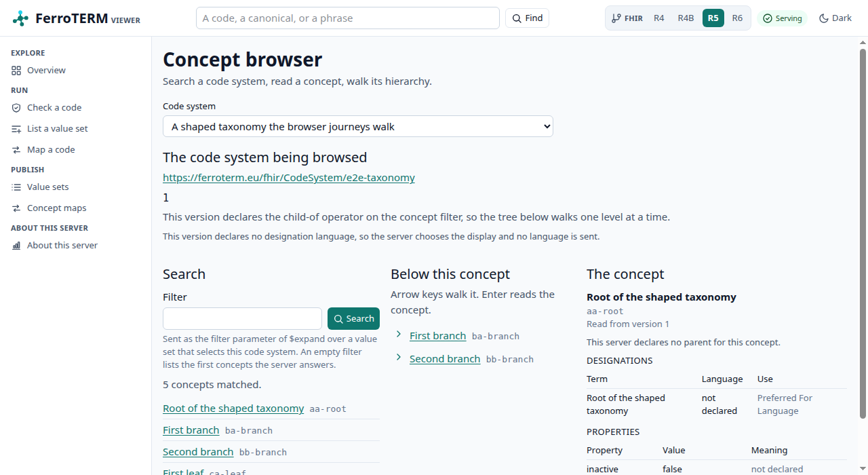Click the magnifier icon in Find button
This screenshot has height=475, width=868.
[x=517, y=18]
